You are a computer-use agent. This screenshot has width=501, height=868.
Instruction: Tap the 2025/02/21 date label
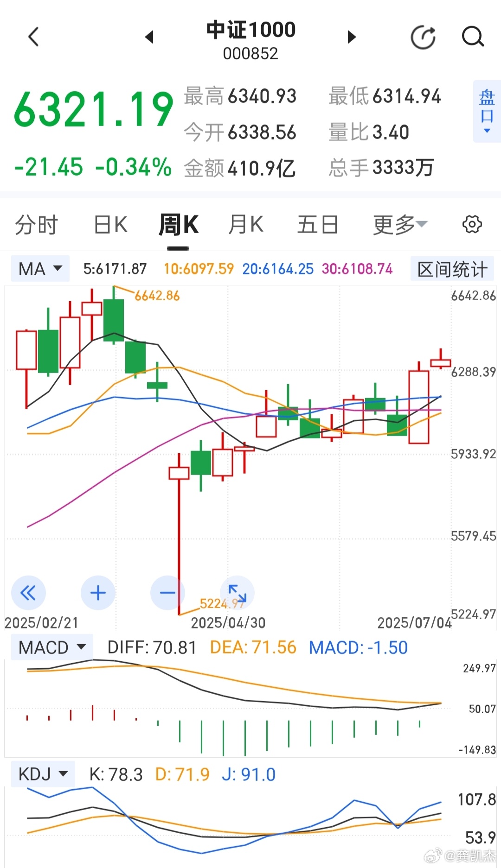pos(41,623)
